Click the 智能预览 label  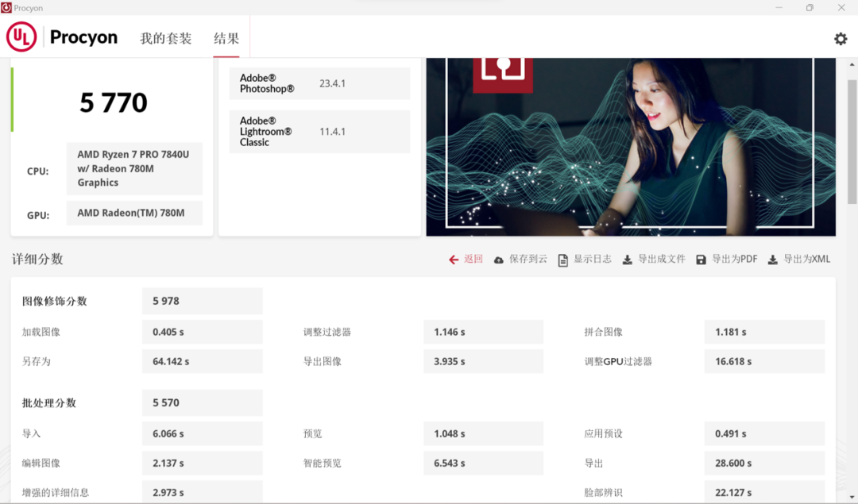pyautogui.click(x=323, y=463)
